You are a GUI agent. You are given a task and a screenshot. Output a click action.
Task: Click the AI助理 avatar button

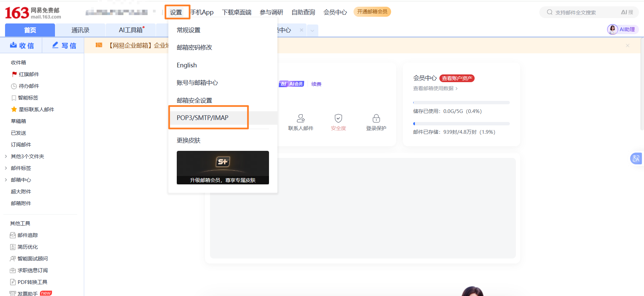tap(622, 29)
